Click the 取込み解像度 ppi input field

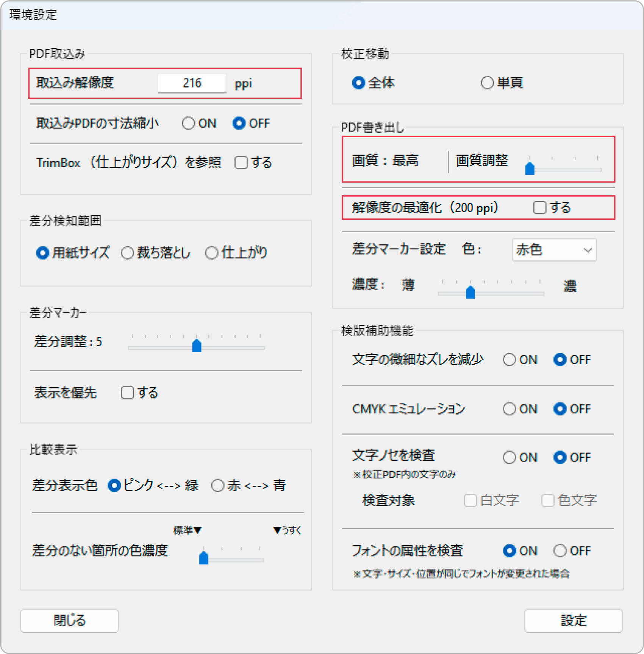[192, 83]
